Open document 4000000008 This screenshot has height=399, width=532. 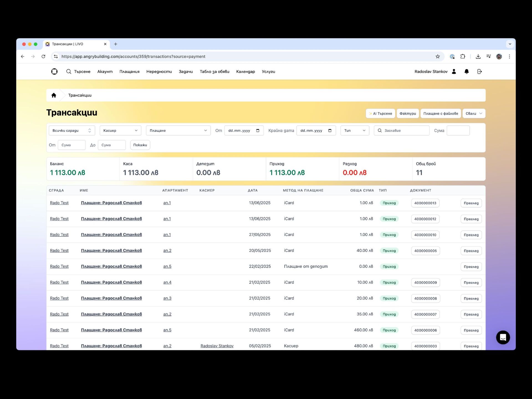[x=425, y=298]
